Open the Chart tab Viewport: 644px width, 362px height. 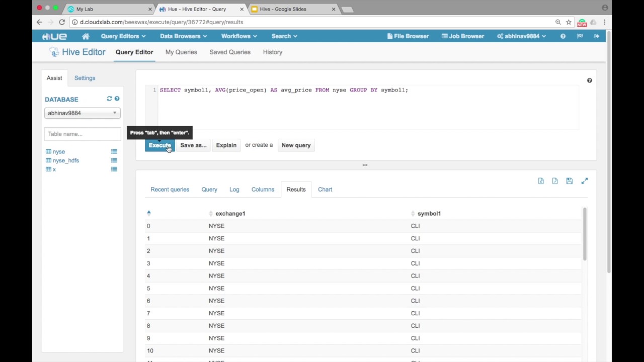[x=325, y=190]
